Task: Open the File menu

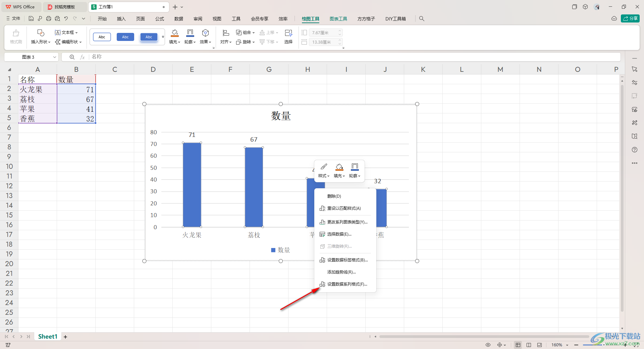Action: click(x=13, y=18)
